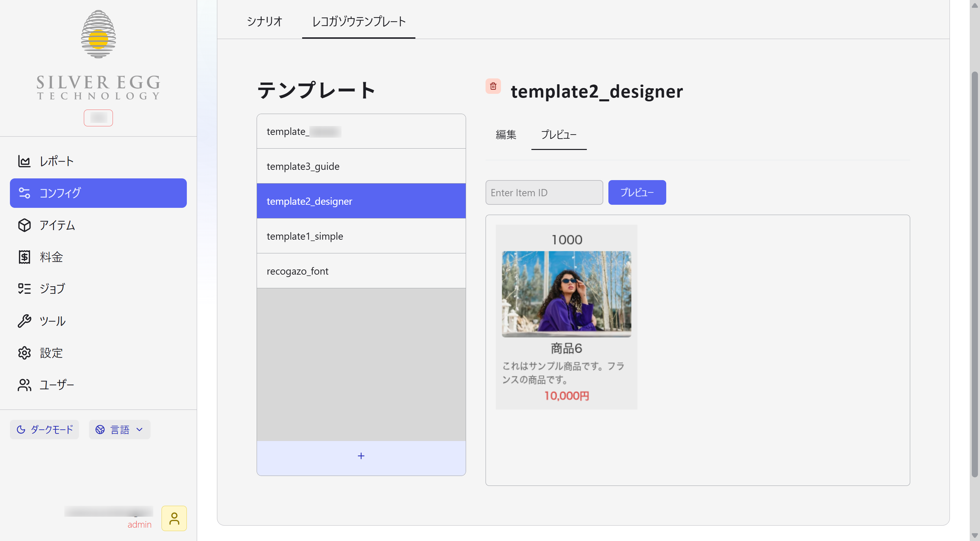Click the Enter Item ID input field
Viewport: 980px width, 541px height.
[544, 192]
